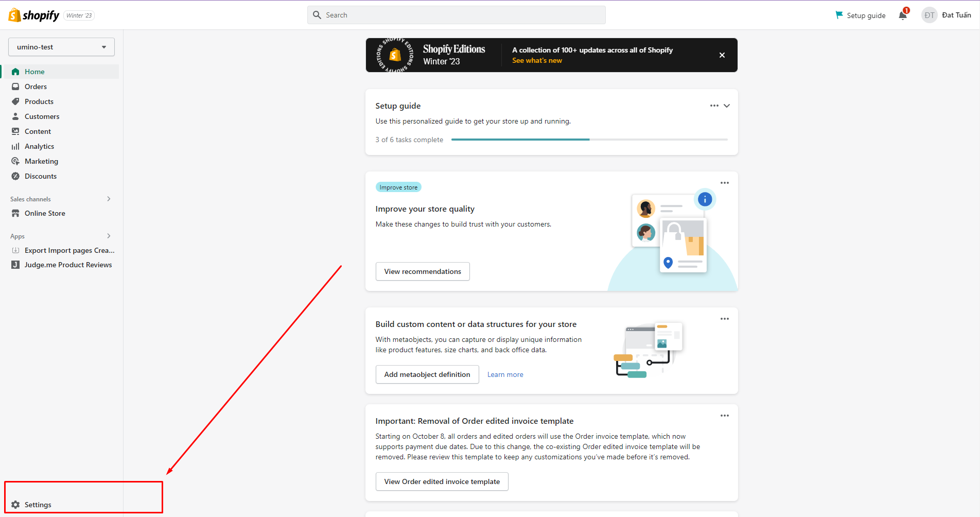Screen dimensions: 980x517
Task: Click the Setup guide link in header
Action: tap(861, 15)
